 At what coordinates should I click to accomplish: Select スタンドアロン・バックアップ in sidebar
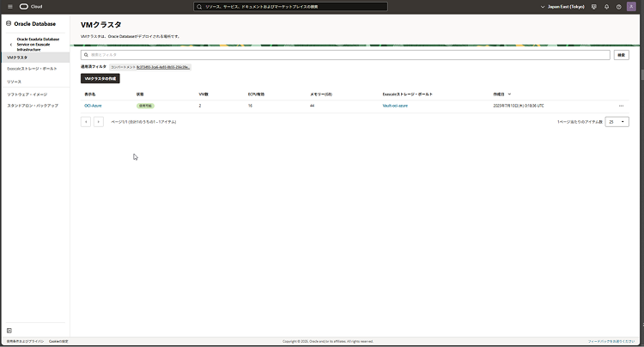33,105
